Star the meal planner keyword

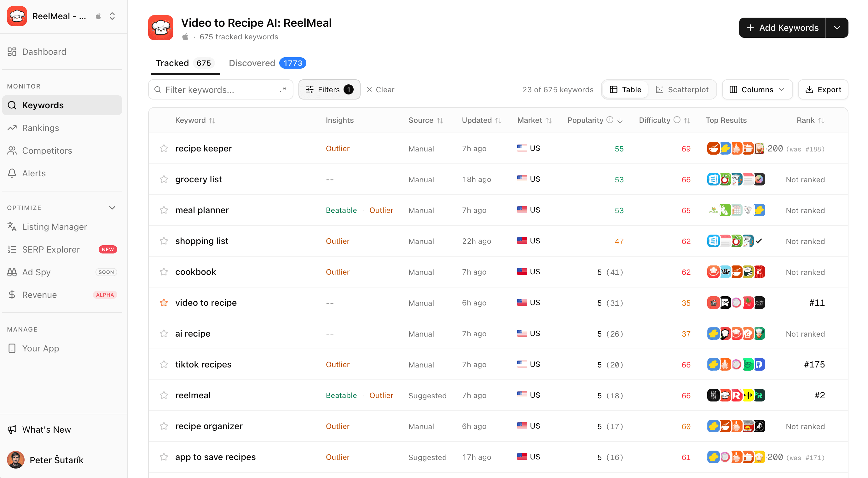(164, 210)
